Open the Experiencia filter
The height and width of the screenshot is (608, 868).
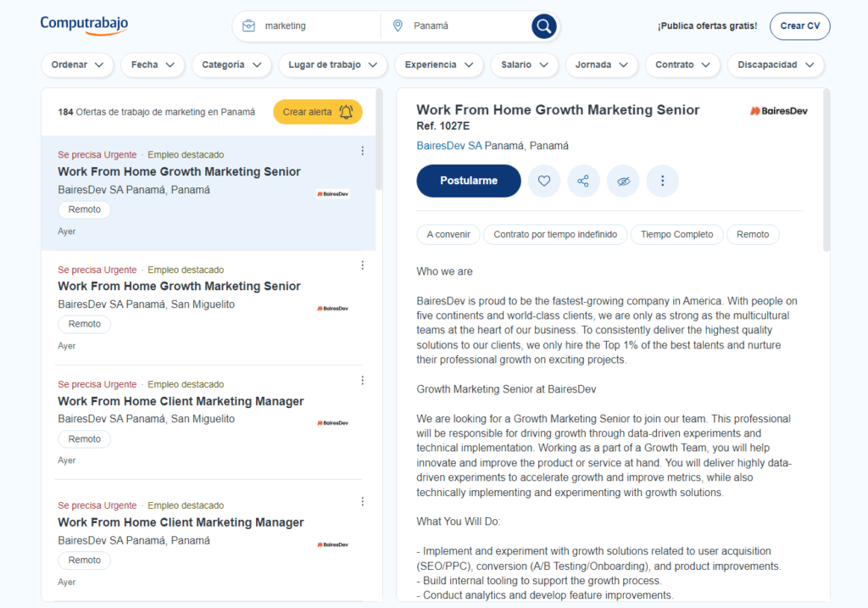[439, 64]
